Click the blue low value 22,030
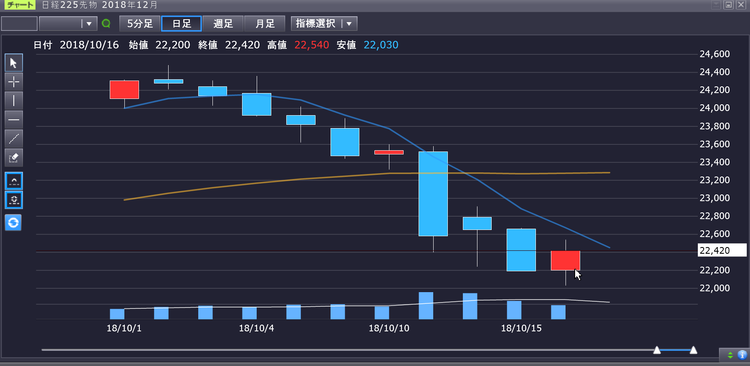Screen dimensions: 750x366 pyautogui.click(x=381, y=45)
